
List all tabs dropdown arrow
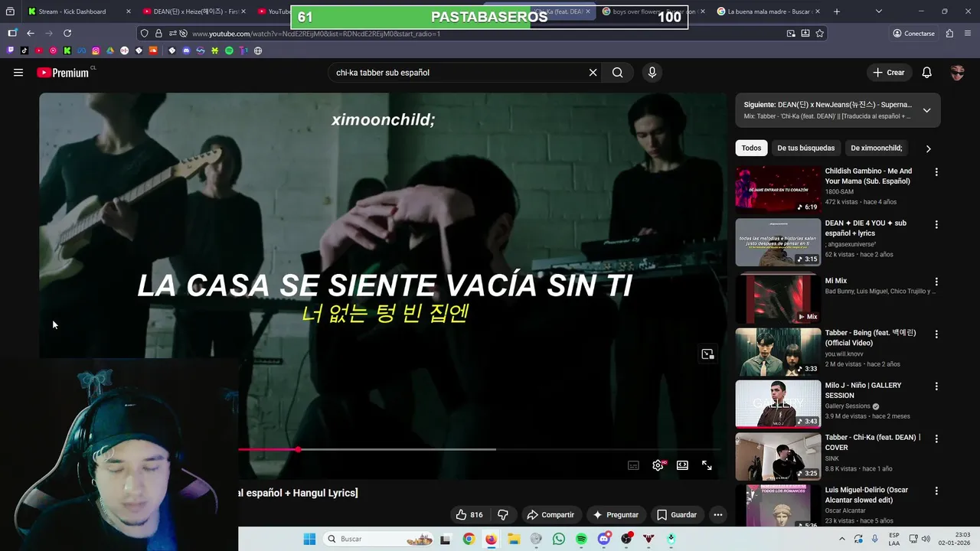878,11
